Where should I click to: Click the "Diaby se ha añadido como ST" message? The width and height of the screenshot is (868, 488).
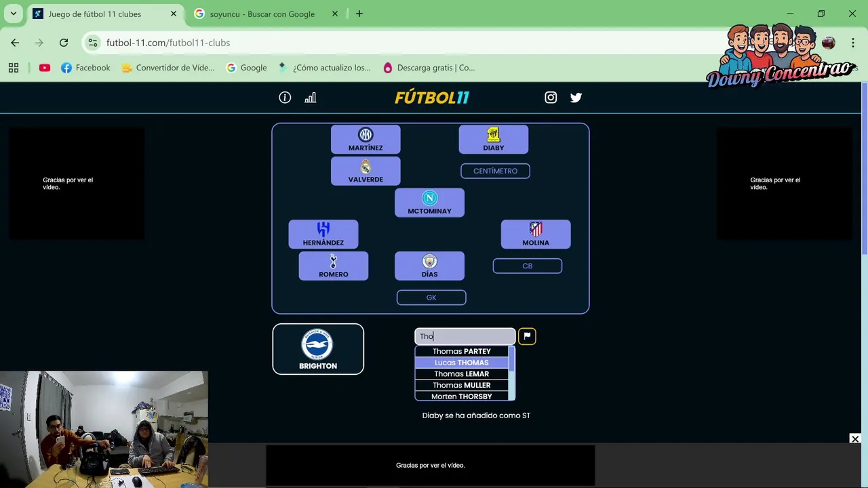tap(476, 415)
